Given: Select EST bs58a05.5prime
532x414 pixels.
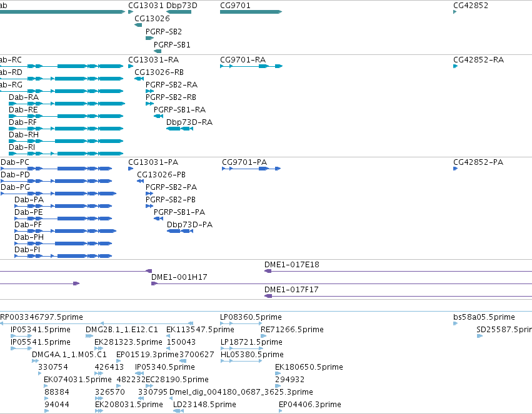Looking at the screenshot, I should point(484,317).
